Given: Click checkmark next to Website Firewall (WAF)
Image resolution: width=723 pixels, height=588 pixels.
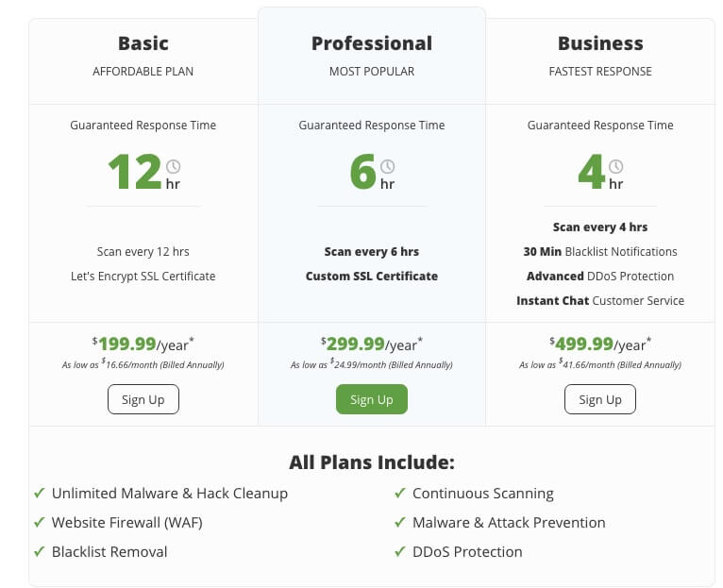Looking at the screenshot, I should (40, 522).
